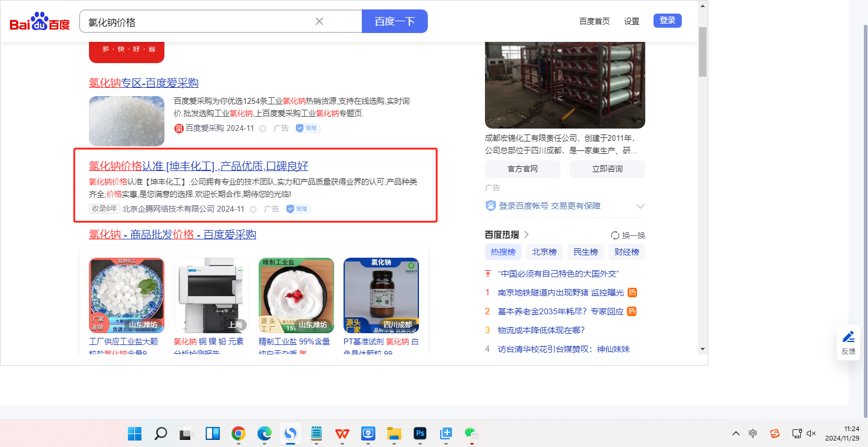Open the 百度热搜 heading
Image resolution: width=868 pixels, height=447 pixels.
click(x=503, y=235)
